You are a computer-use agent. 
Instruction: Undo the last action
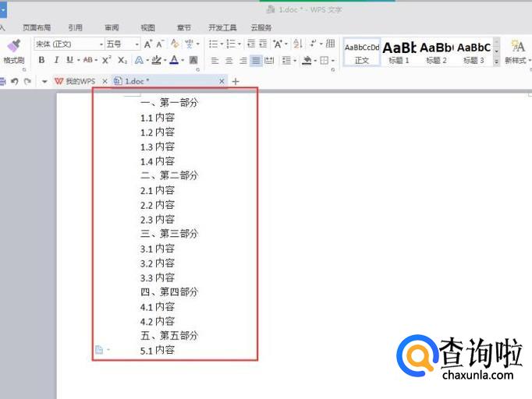tap(14, 81)
